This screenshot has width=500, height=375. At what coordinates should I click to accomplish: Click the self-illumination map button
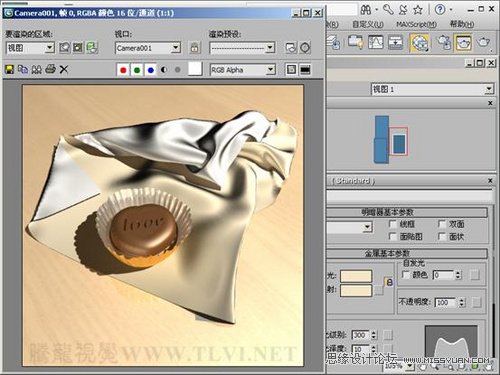[x=474, y=275]
